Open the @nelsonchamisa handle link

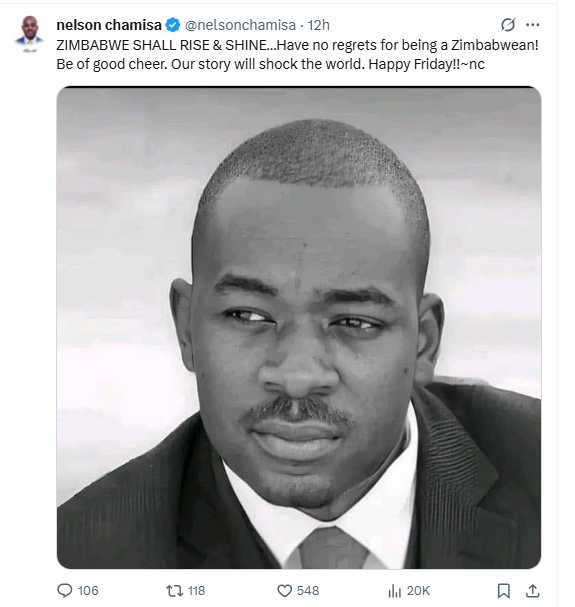pyautogui.click(x=240, y=25)
